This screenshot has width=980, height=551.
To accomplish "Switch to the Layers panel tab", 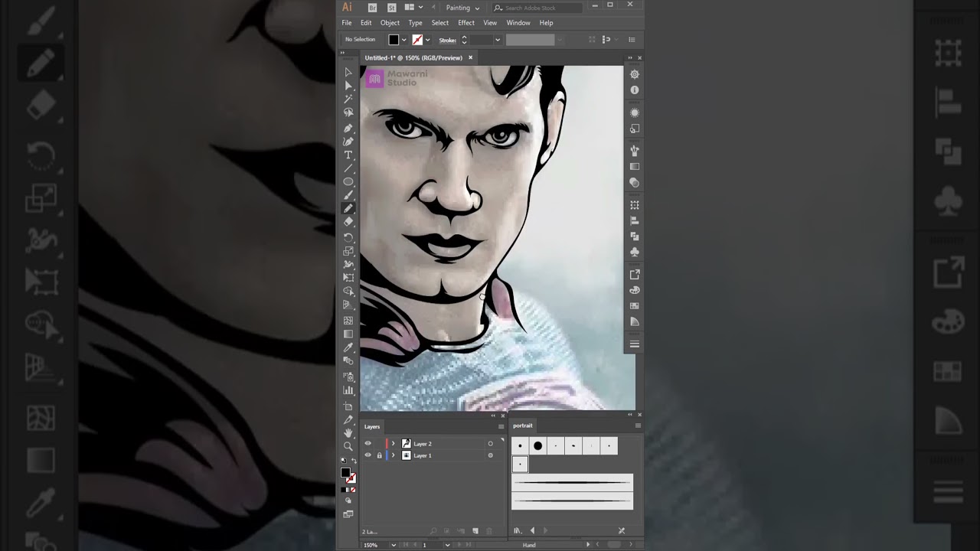I will (x=372, y=427).
